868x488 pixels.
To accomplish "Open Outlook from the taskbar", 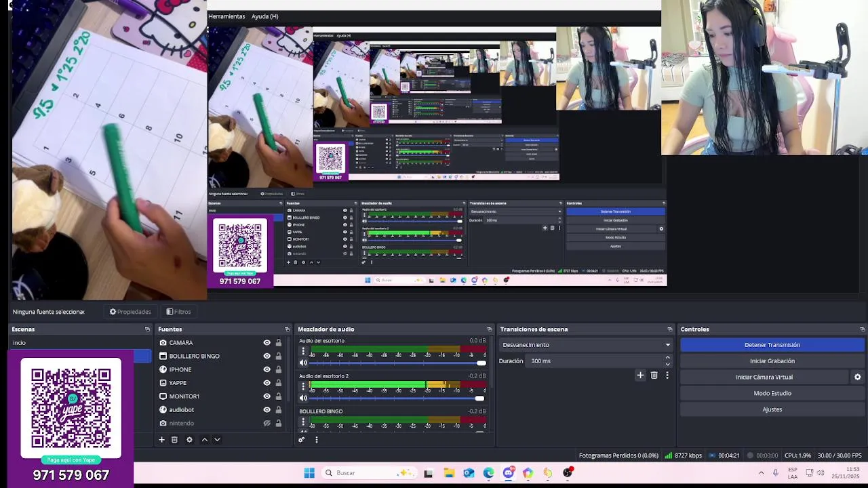I will pos(469,473).
